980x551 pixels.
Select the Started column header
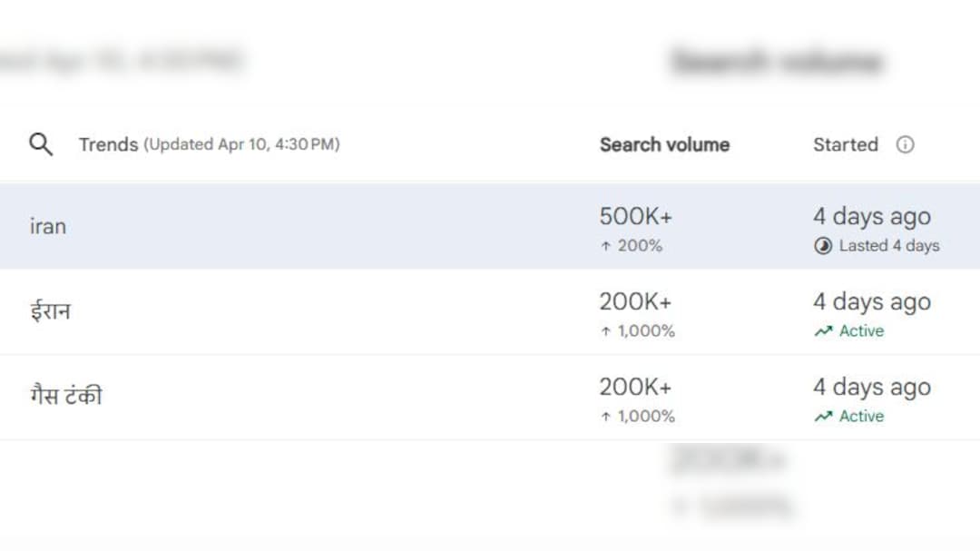click(x=845, y=144)
